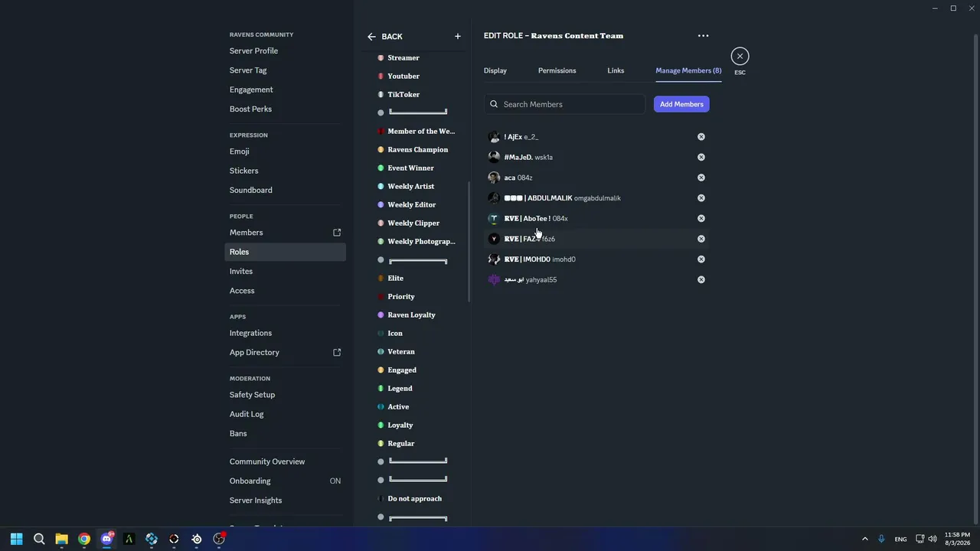Go back using the BACK arrow
Screen dimensions: 980x551
(x=384, y=37)
